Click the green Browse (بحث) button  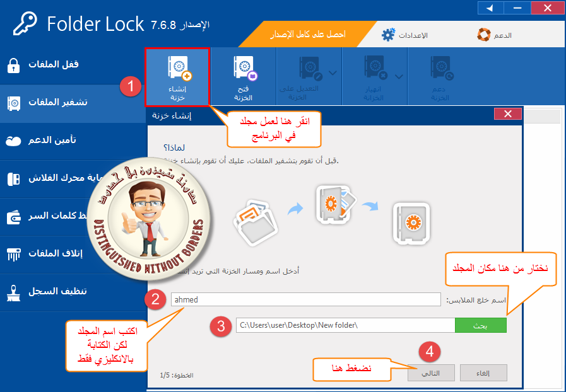pyautogui.click(x=481, y=325)
